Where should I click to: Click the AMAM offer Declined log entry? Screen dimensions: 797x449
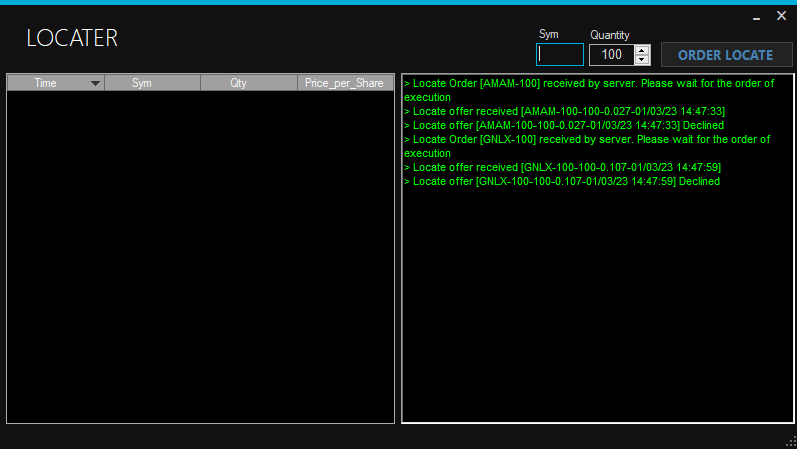[564, 125]
